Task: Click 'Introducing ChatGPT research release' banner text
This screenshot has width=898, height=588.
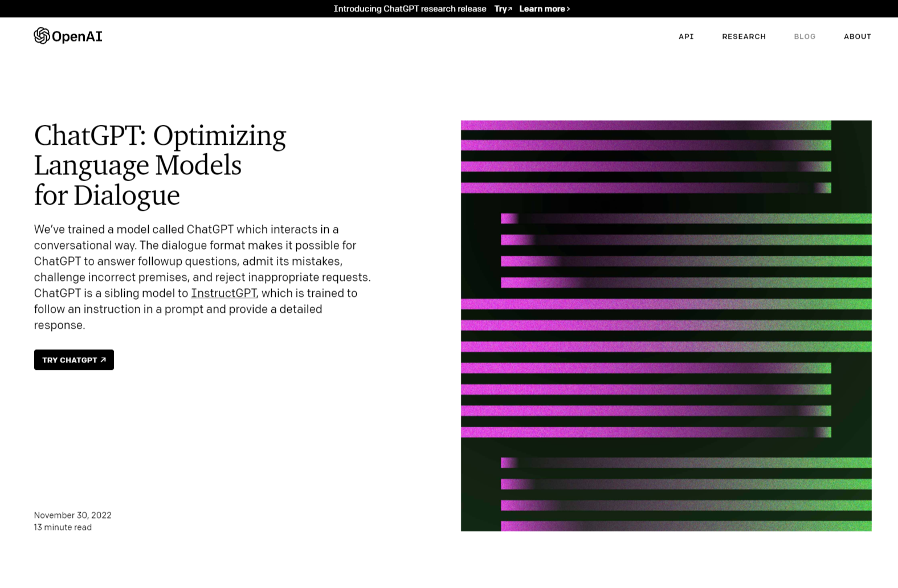Action: point(410,9)
